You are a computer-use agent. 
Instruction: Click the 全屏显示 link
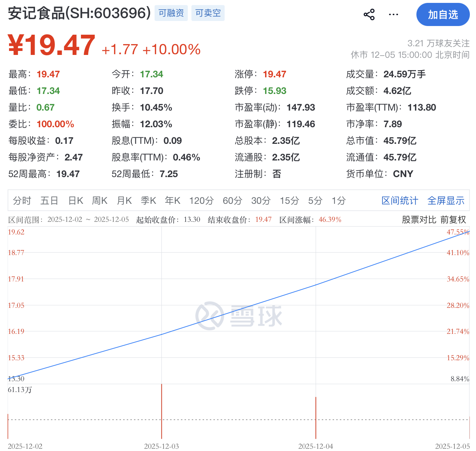tap(446, 201)
